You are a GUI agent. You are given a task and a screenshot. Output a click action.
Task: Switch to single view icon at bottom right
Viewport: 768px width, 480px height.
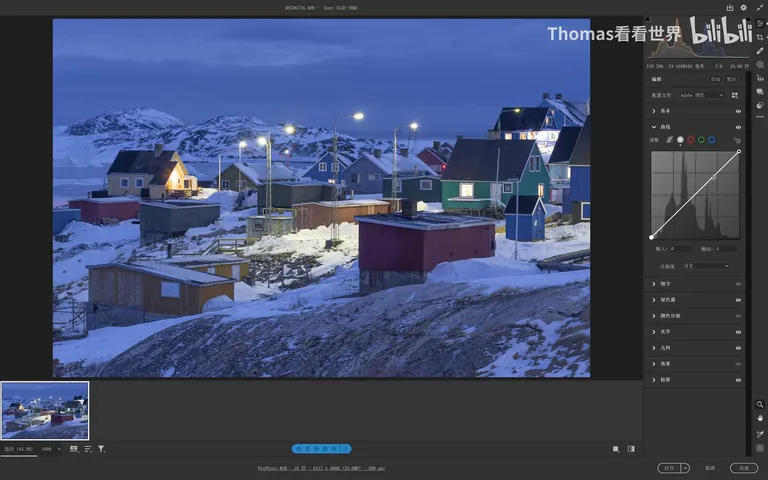tap(616, 449)
